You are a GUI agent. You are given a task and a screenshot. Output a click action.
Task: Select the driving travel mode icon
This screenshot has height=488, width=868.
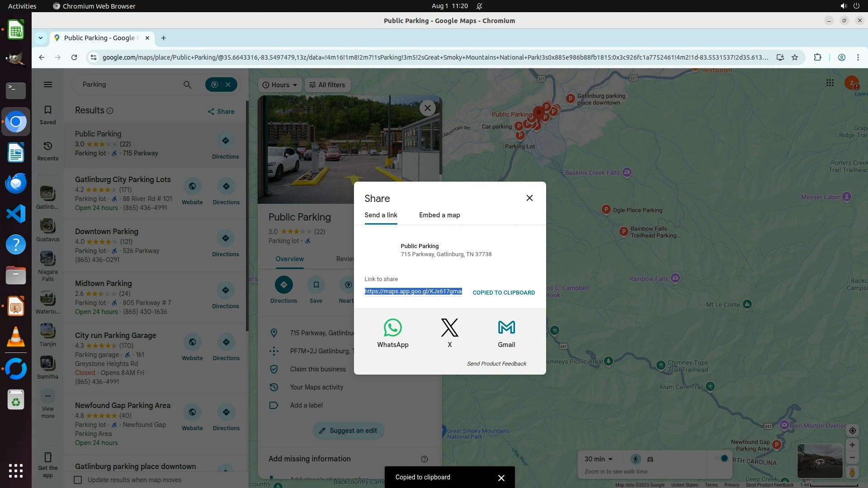(650, 459)
